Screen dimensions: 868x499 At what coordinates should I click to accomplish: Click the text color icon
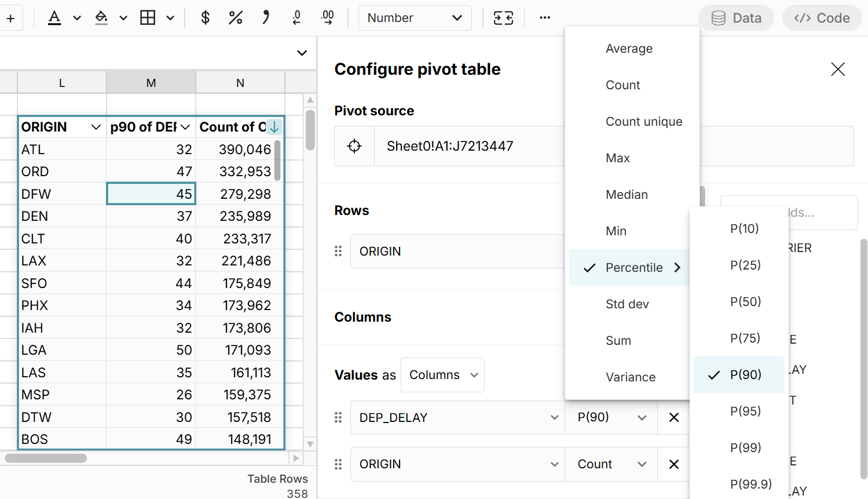coord(54,18)
